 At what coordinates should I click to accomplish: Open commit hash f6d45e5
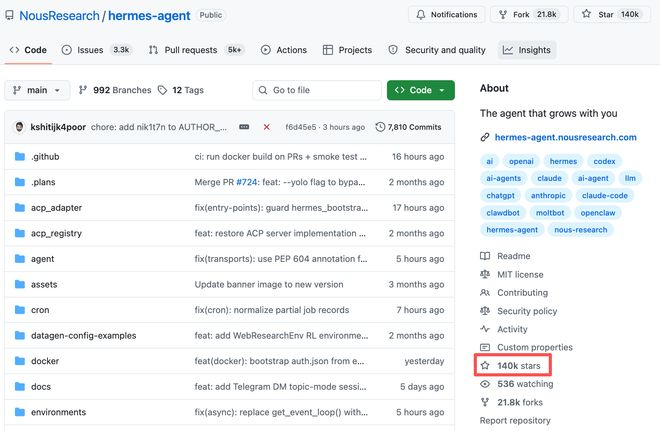(x=301, y=127)
